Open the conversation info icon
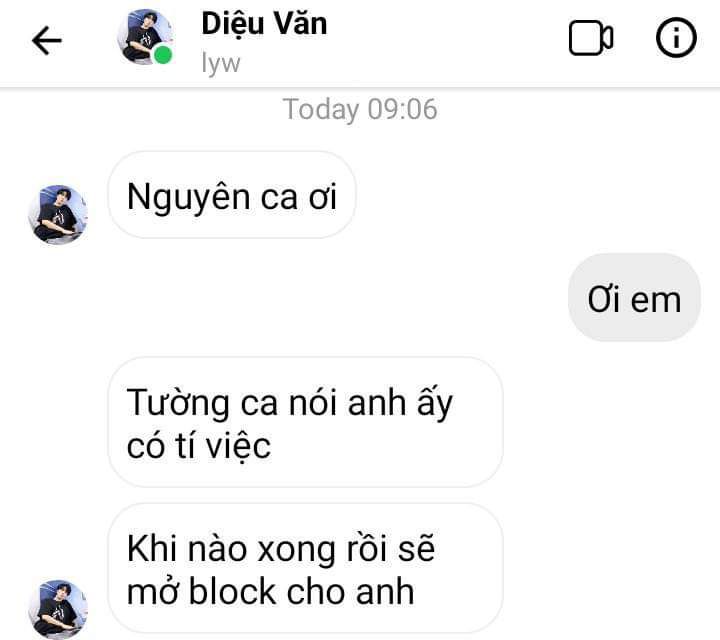Image resolution: width=720 pixels, height=640 pixels. tap(676, 38)
